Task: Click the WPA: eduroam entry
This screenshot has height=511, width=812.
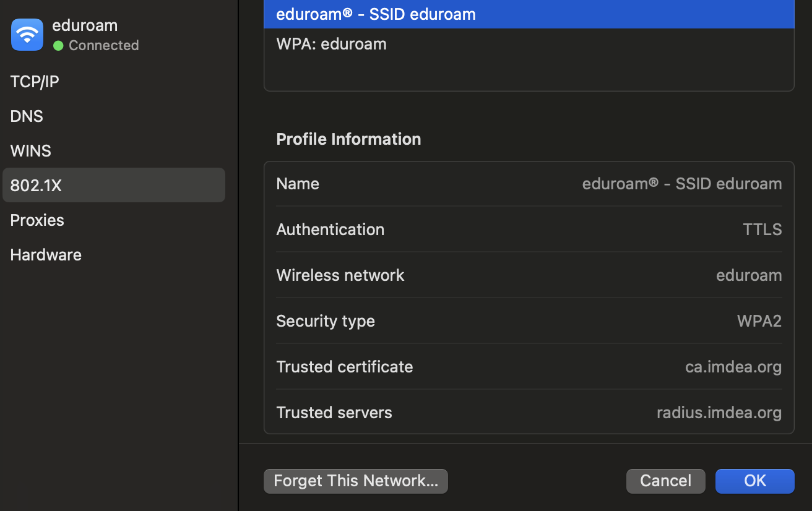Action: tap(529, 44)
